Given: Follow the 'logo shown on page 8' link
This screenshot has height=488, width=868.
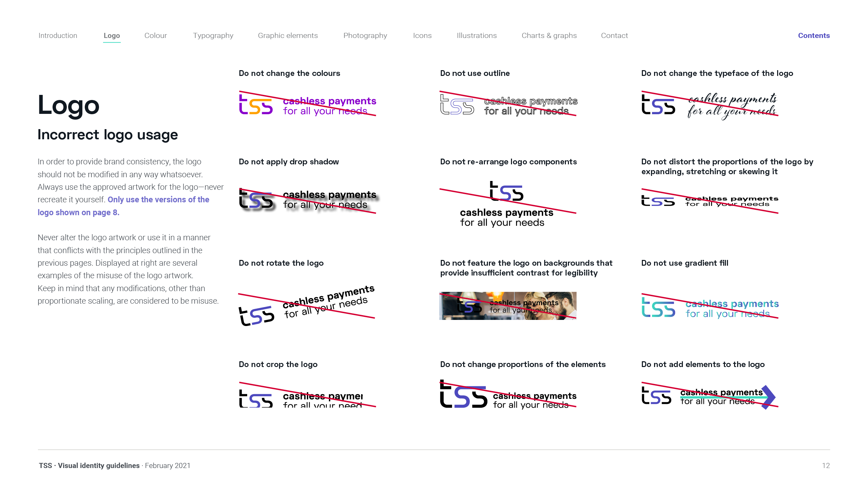Looking at the screenshot, I should pyautogui.click(x=78, y=212).
